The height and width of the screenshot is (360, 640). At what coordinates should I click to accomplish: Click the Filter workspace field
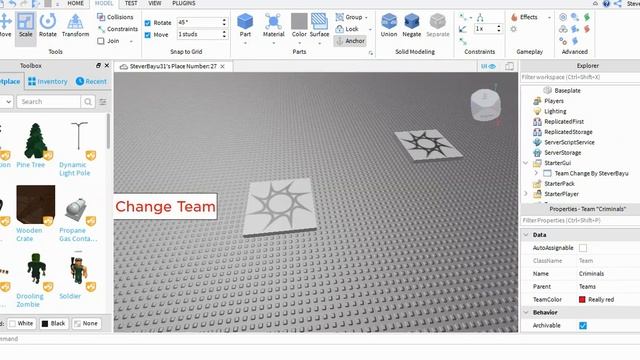tap(580, 77)
